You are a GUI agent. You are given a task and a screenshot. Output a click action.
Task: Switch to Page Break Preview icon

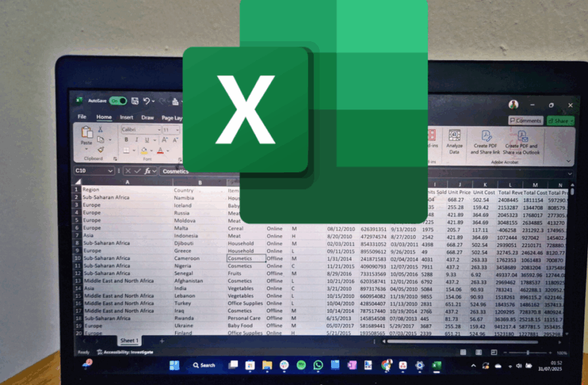(x=494, y=353)
